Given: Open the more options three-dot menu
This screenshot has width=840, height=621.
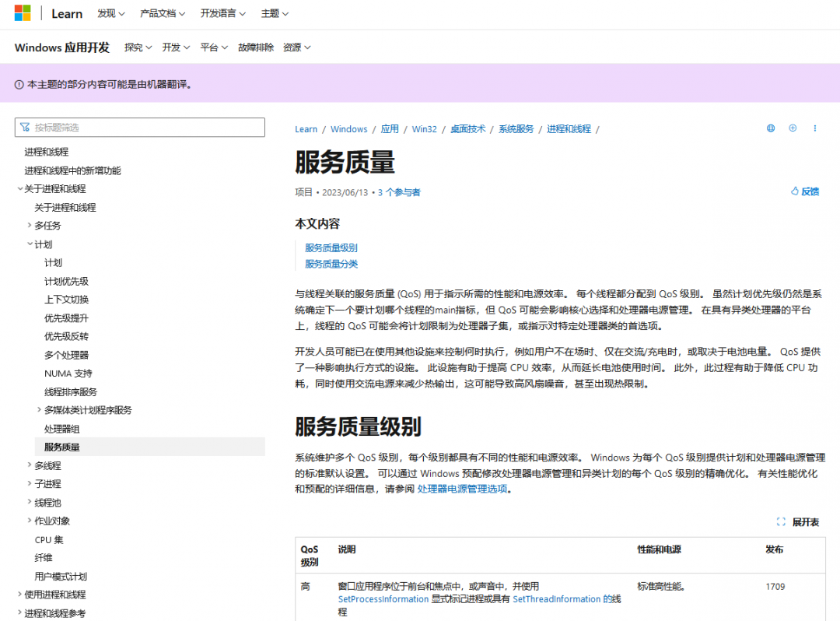Looking at the screenshot, I should 815,128.
